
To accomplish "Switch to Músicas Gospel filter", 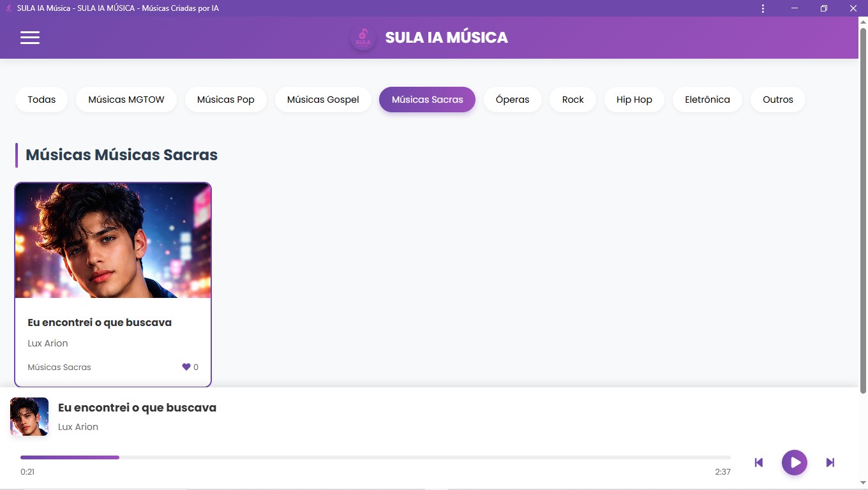I will pos(323,100).
